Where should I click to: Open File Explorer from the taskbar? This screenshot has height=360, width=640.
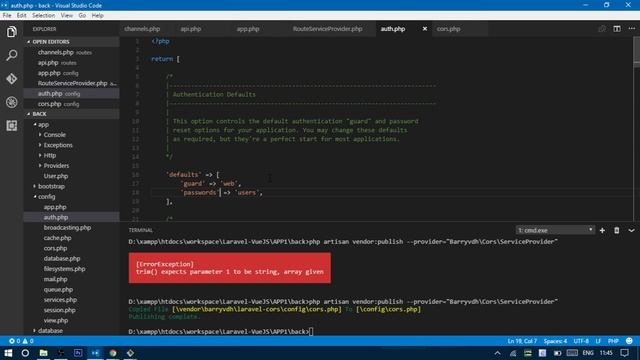43,353
